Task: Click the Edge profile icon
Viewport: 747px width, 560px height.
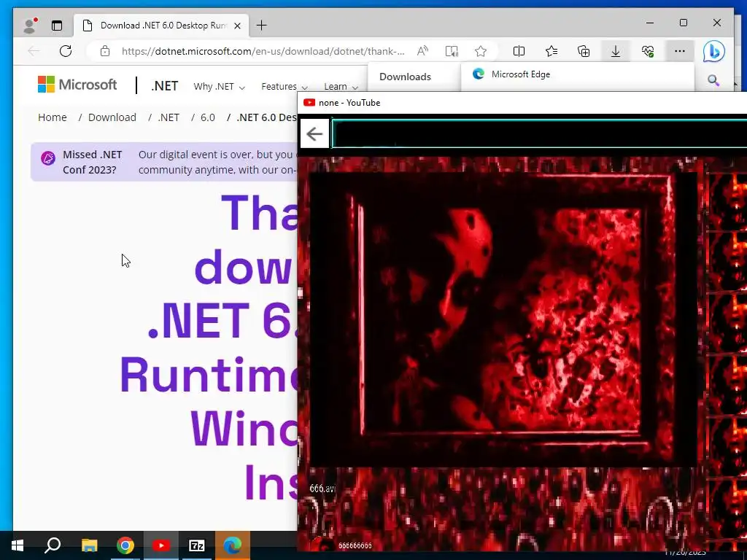Action: click(29, 26)
